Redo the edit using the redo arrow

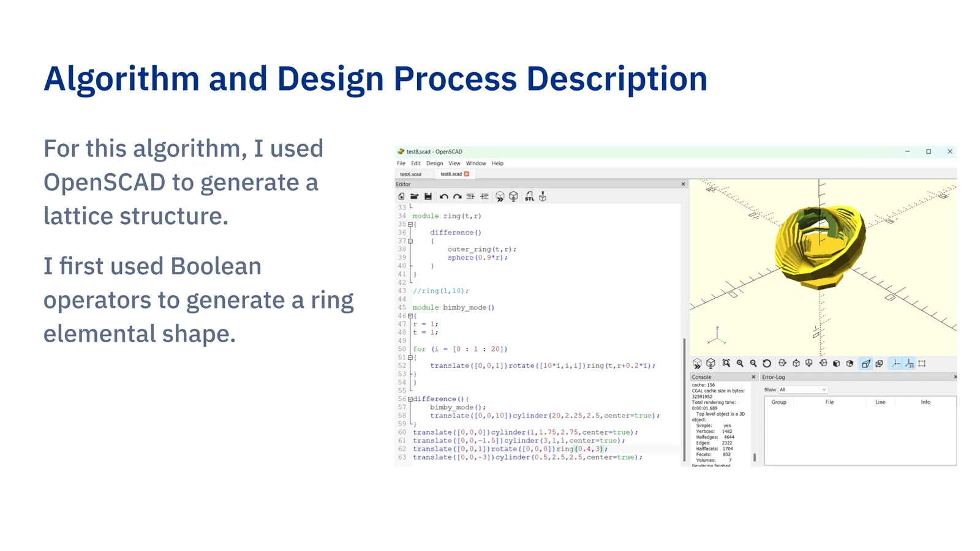(457, 197)
